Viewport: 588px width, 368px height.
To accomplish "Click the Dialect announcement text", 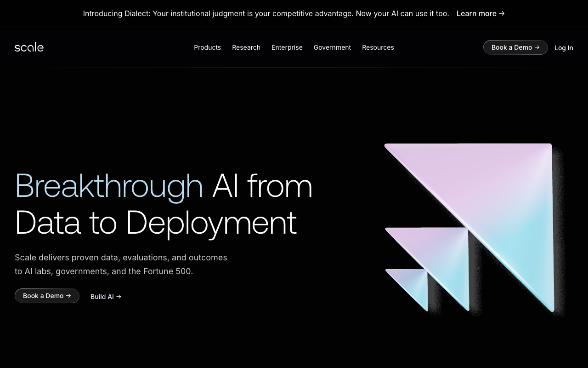I will (266, 14).
